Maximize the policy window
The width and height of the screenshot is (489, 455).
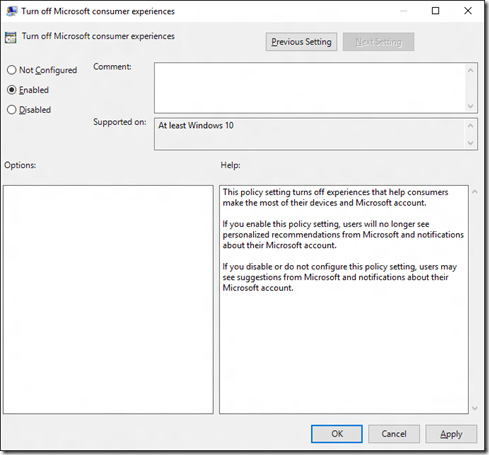pyautogui.click(x=435, y=11)
